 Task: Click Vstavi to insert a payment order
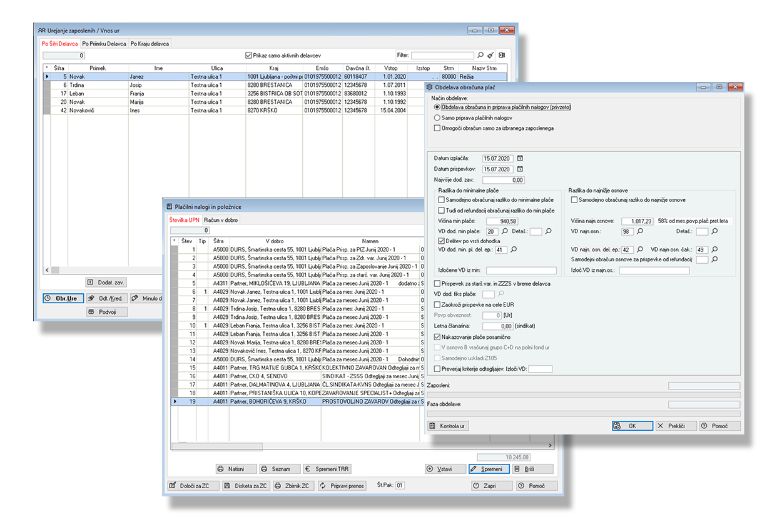[444, 469]
